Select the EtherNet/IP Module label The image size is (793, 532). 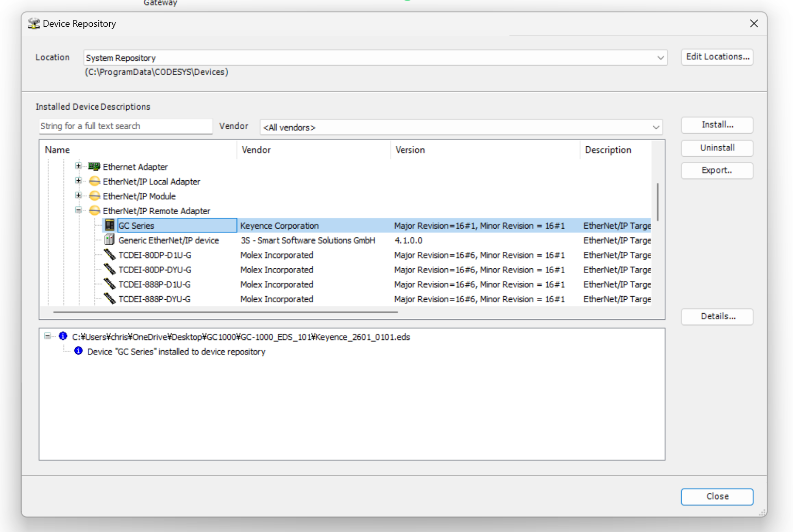[x=139, y=196]
